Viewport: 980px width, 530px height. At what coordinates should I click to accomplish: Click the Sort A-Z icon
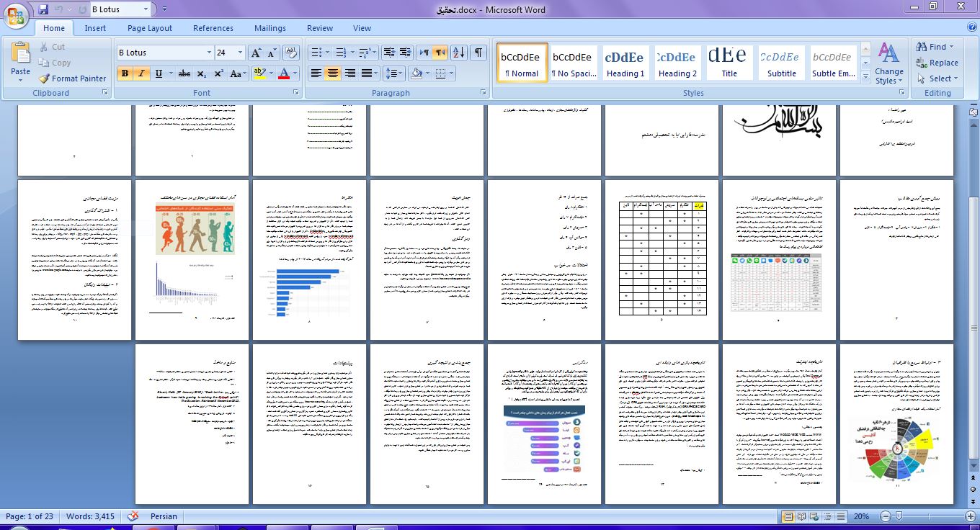pos(458,53)
